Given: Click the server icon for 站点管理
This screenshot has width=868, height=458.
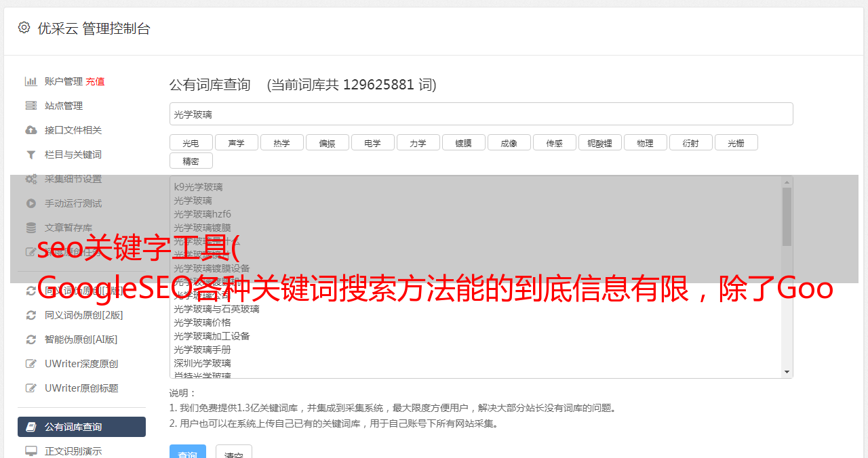Looking at the screenshot, I should click(x=31, y=106).
